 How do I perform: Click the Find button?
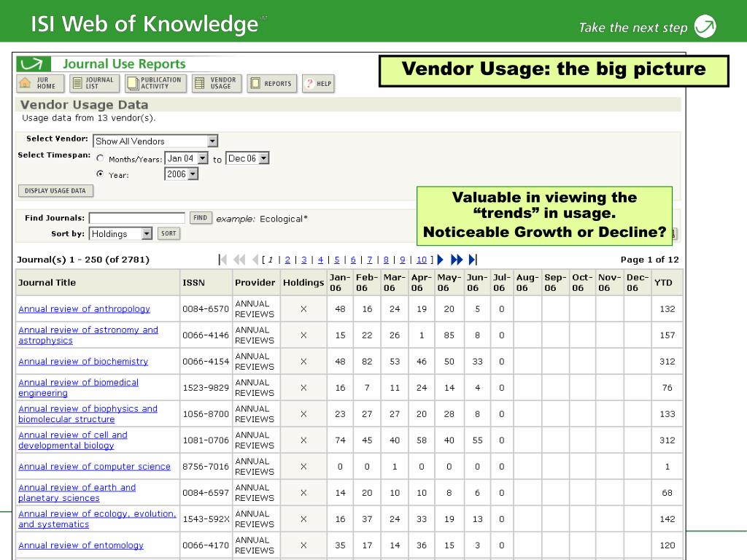[x=201, y=217]
